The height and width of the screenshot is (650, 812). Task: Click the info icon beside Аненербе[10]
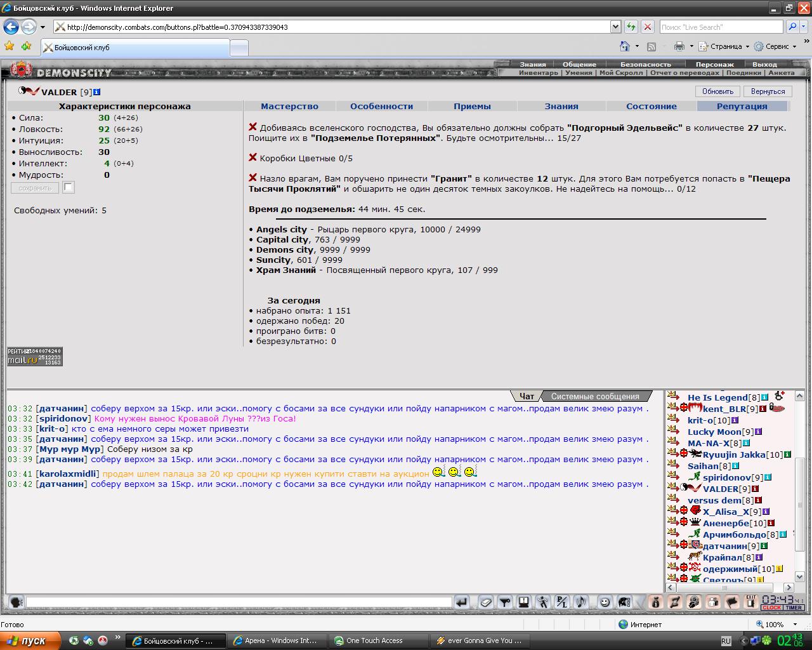(x=771, y=523)
